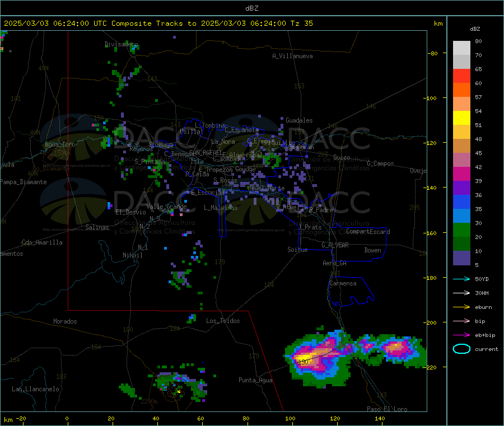The height and width of the screenshot is (426, 504).
Task: Click the 'C_Española' map label
Action: [242, 130]
